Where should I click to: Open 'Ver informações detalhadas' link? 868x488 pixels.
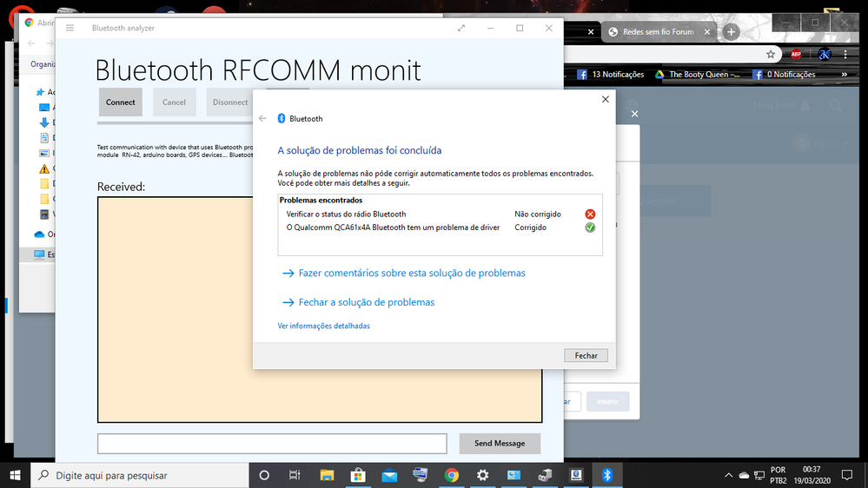point(323,326)
